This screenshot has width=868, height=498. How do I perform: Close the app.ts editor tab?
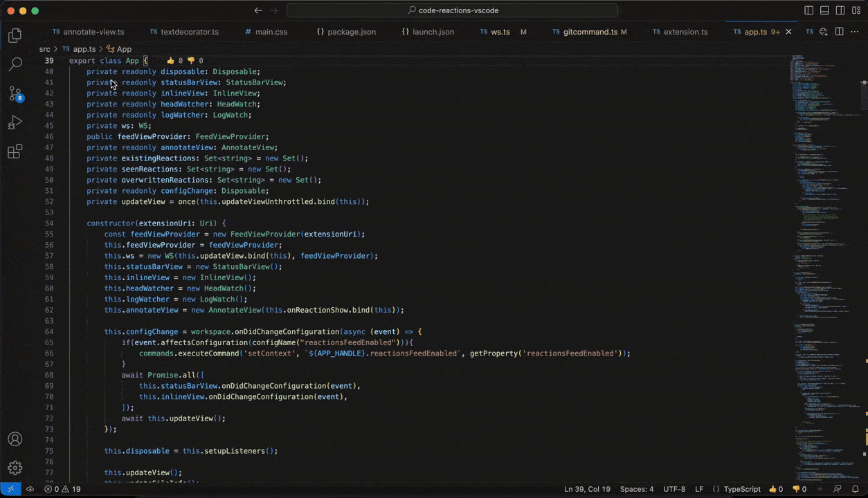click(x=788, y=32)
